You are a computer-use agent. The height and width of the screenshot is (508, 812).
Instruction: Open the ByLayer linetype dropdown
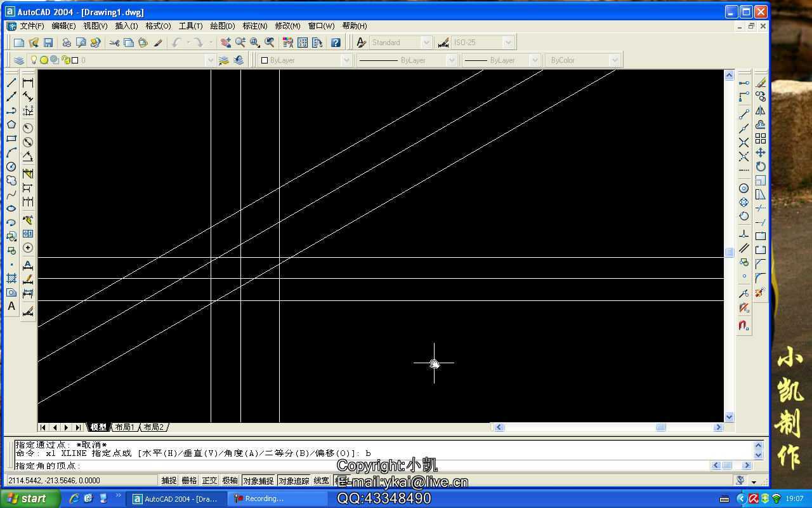tap(452, 60)
